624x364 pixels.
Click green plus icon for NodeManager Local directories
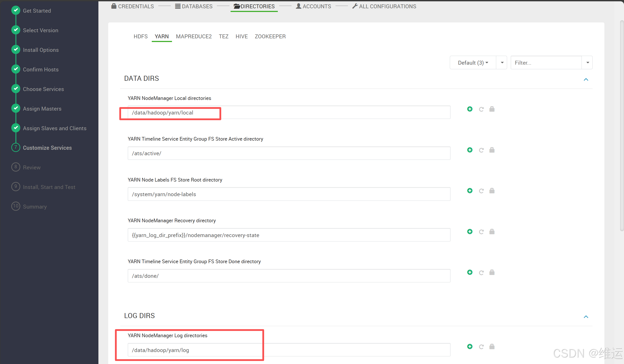pos(469,109)
